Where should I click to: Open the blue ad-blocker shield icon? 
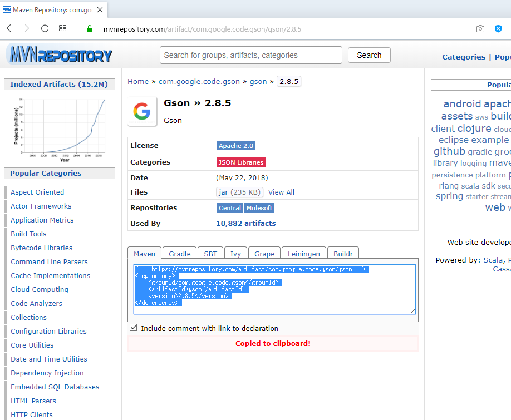tap(498, 29)
